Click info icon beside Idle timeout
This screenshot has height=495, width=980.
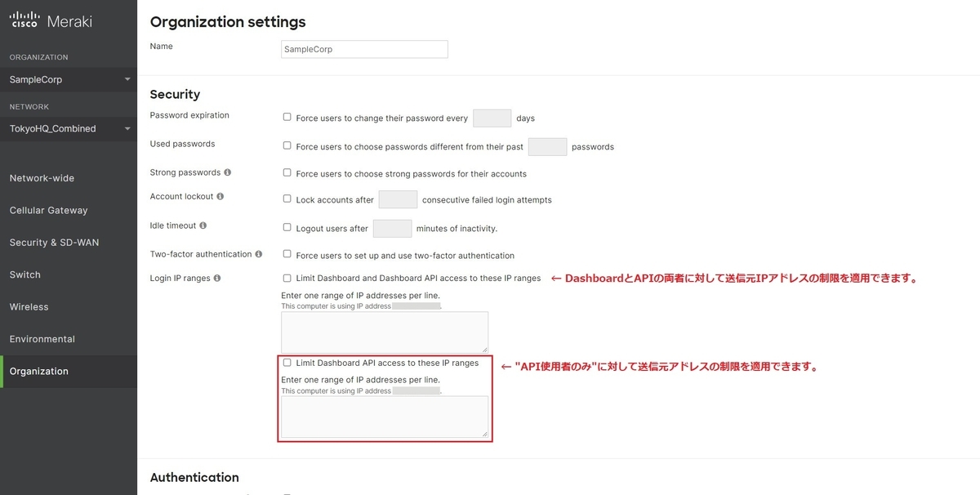coord(203,225)
